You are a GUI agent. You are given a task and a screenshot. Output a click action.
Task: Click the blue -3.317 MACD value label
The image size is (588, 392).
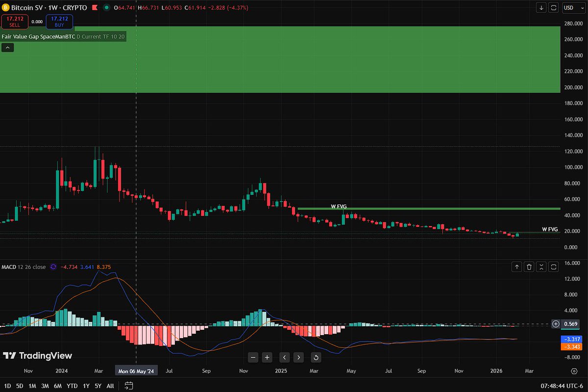click(x=571, y=339)
